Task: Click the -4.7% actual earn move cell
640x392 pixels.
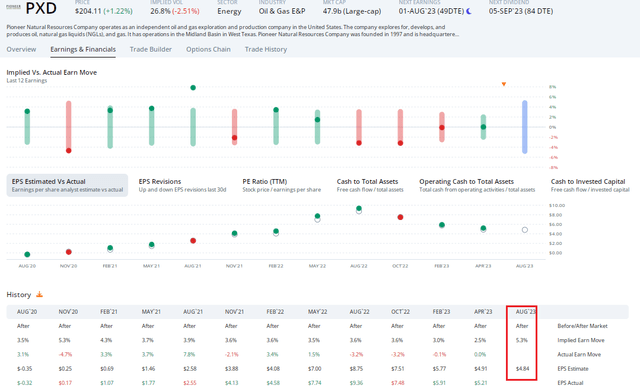Action: [65, 354]
